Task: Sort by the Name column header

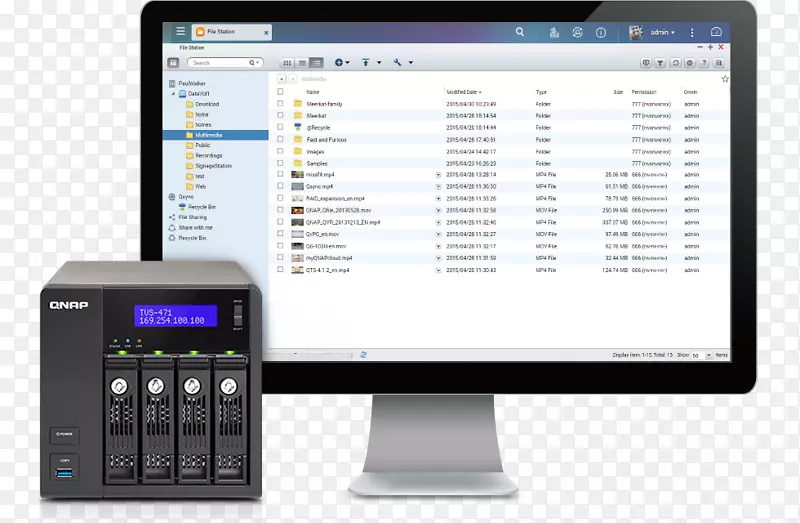Action: point(313,92)
